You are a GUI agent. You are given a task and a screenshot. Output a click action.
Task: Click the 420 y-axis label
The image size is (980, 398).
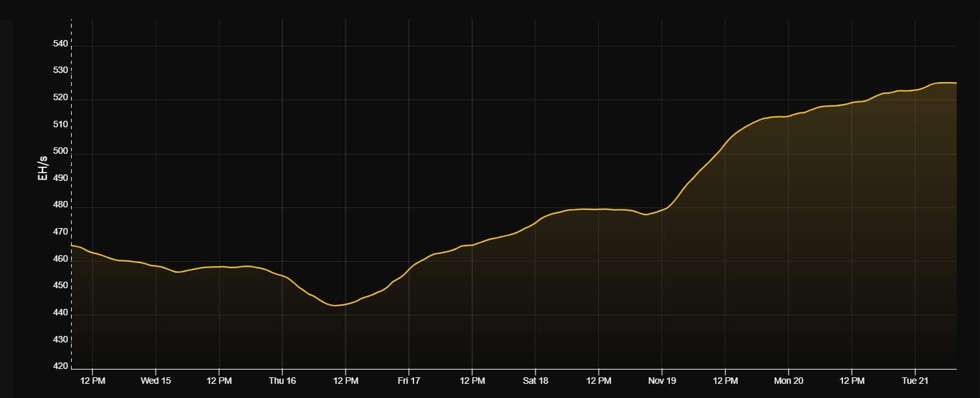60,366
